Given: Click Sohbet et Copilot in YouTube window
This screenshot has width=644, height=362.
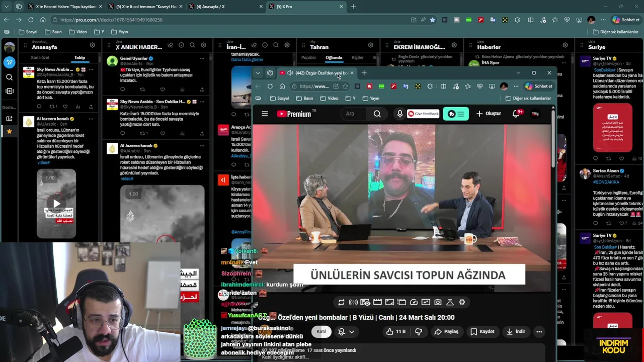Looking at the screenshot, I should pos(539,86).
